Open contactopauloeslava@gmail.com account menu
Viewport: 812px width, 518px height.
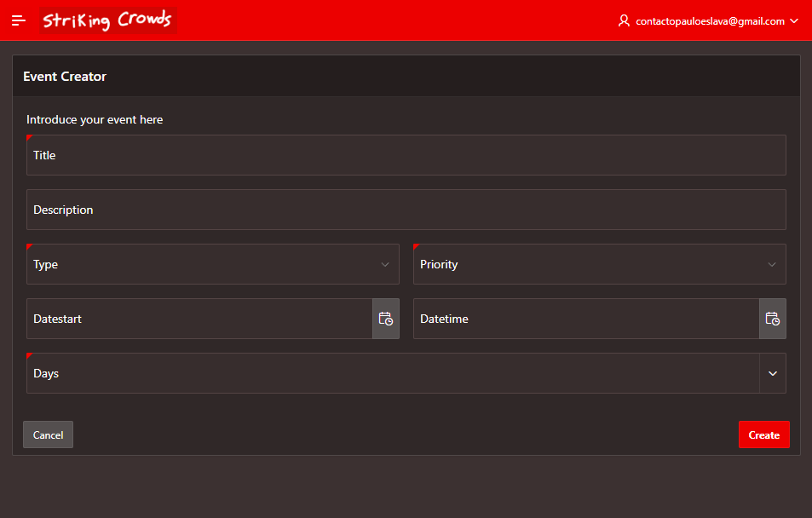[x=708, y=20]
